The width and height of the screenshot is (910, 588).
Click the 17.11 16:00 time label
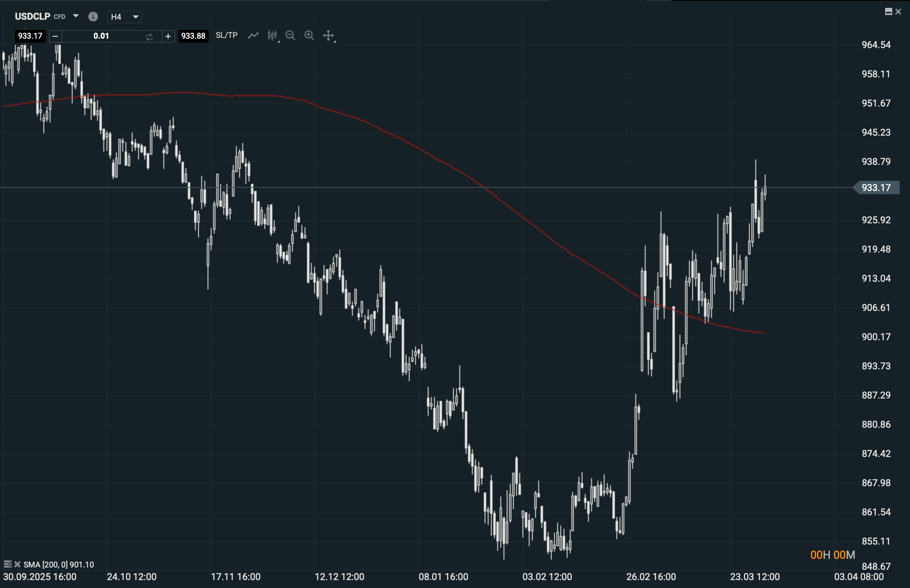(236, 577)
